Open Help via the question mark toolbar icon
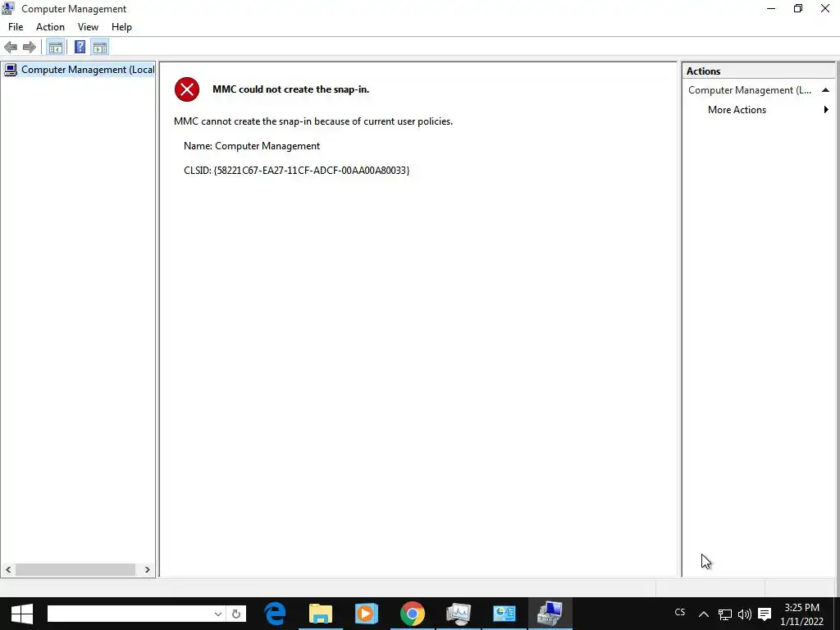840x630 pixels. [x=80, y=47]
